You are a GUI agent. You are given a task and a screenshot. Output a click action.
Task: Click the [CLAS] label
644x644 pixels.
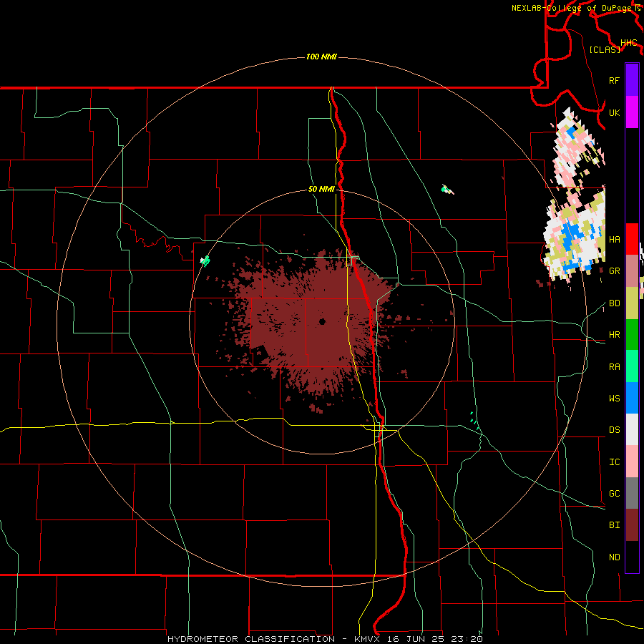point(605,50)
